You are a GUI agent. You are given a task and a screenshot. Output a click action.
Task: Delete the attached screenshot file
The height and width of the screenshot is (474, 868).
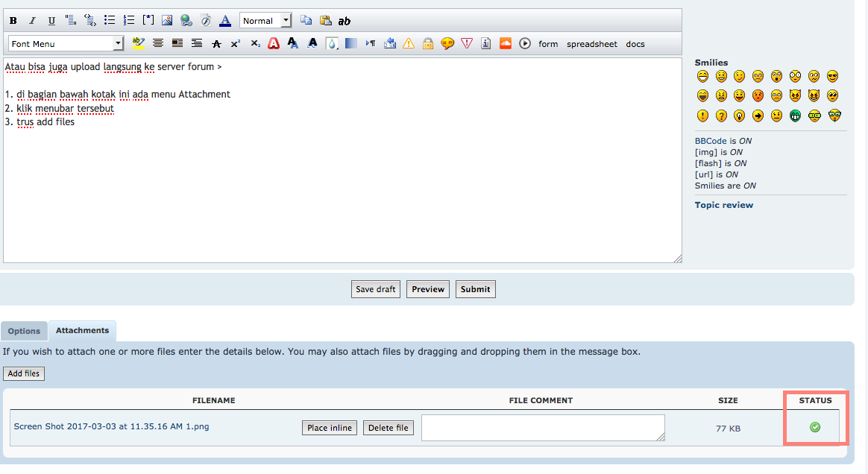click(x=388, y=428)
